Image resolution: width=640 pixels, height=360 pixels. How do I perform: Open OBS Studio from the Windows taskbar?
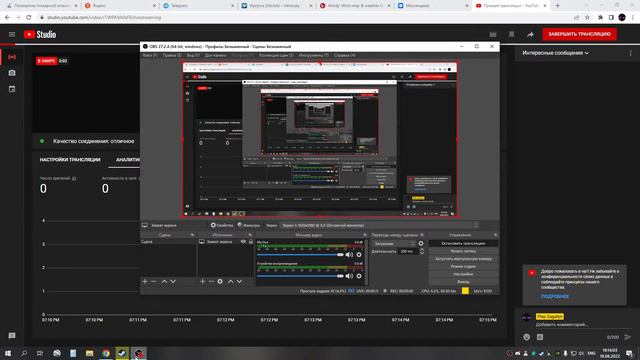click(139, 353)
